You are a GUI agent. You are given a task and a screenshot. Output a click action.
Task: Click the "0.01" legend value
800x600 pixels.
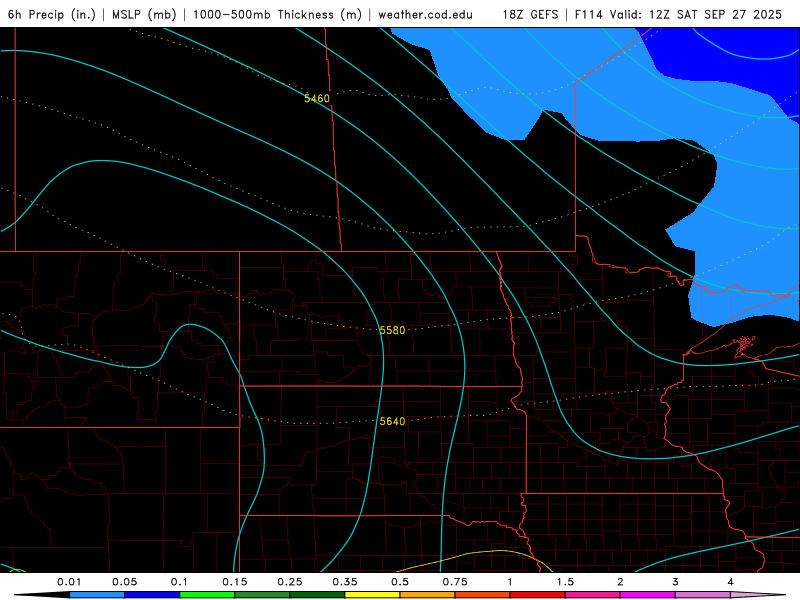point(69,582)
